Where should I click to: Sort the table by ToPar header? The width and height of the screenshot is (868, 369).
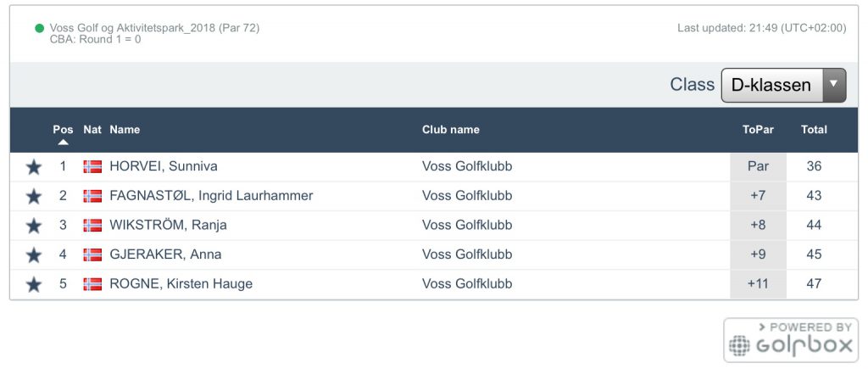point(758,130)
